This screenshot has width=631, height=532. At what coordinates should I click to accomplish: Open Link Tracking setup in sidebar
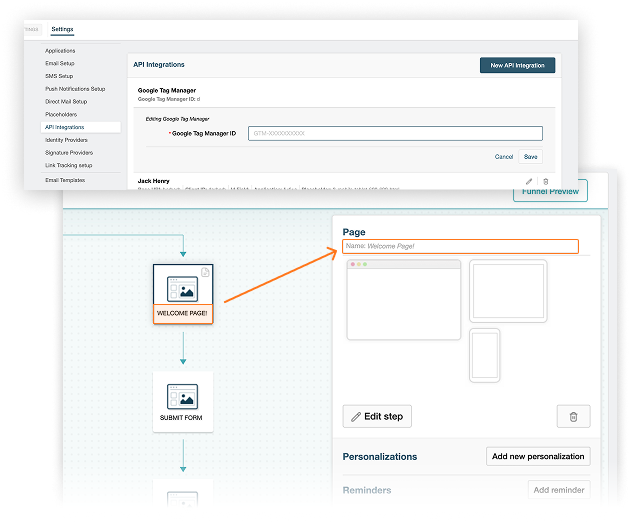pyautogui.click(x=68, y=165)
